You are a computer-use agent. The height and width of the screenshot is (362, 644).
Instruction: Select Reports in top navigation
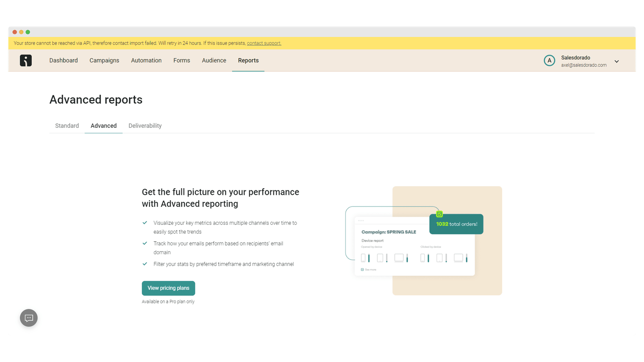(x=248, y=60)
